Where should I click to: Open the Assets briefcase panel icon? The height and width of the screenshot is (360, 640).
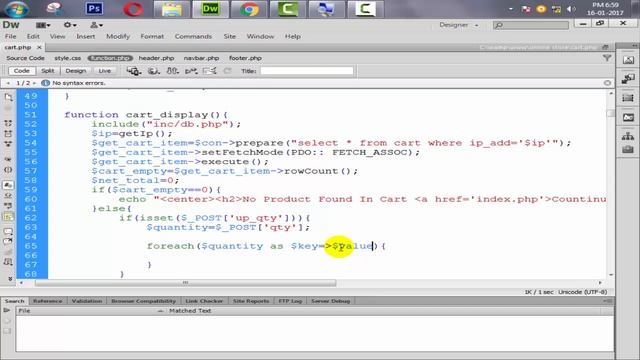628,149
